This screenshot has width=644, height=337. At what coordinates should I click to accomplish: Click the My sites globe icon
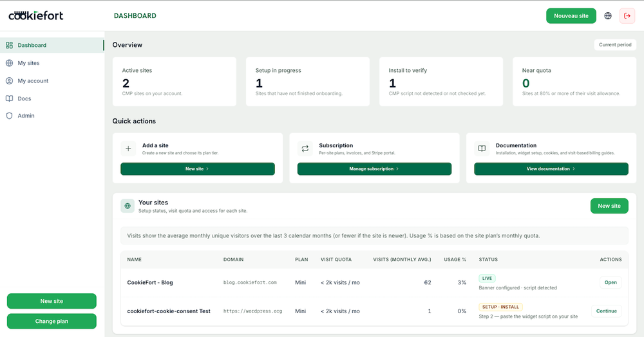[x=10, y=63]
